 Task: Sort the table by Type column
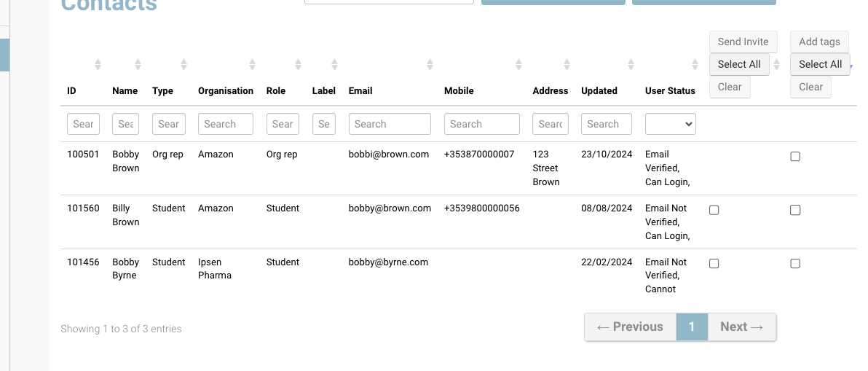pyautogui.click(x=184, y=65)
